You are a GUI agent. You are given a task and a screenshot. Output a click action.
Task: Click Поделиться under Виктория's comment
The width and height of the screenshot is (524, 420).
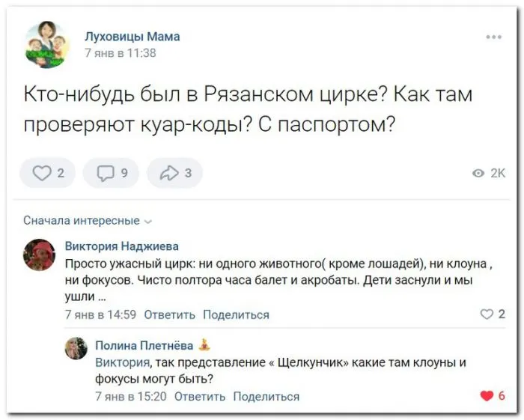pyautogui.click(x=236, y=314)
